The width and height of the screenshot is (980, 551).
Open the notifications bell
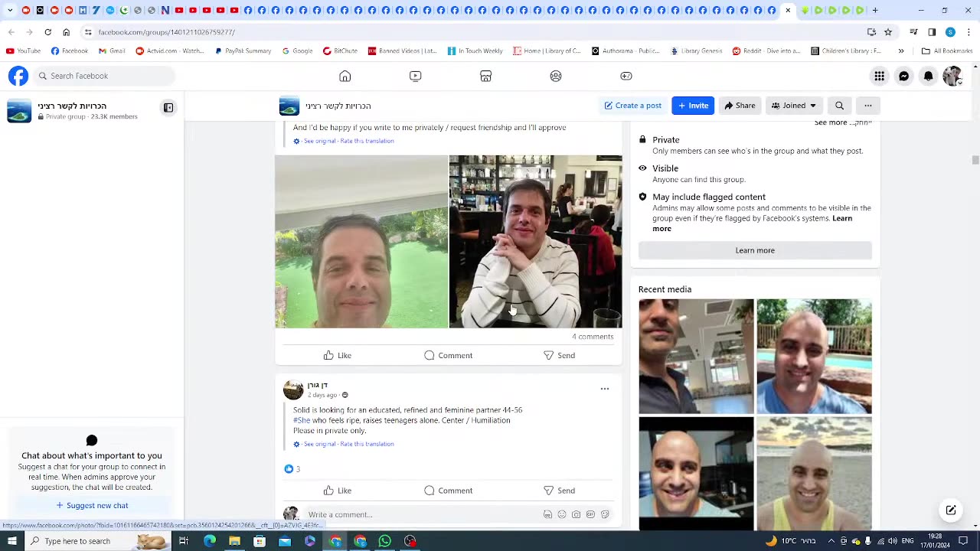928,76
